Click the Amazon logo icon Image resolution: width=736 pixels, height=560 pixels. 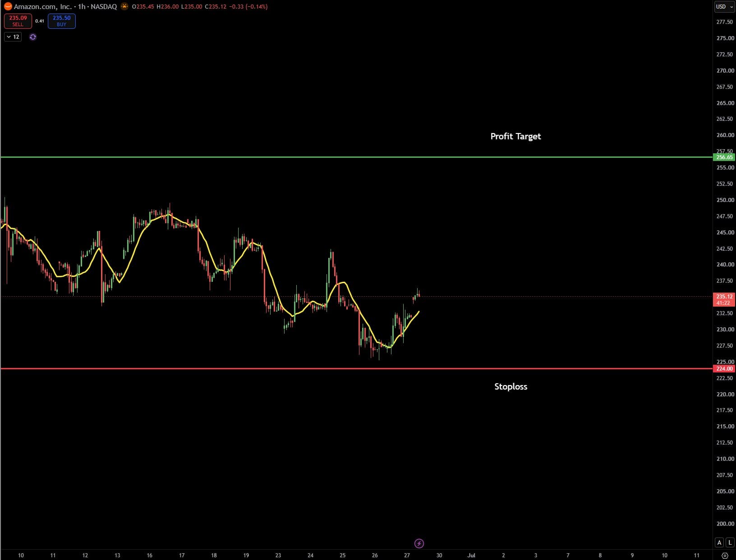[x=8, y=6]
